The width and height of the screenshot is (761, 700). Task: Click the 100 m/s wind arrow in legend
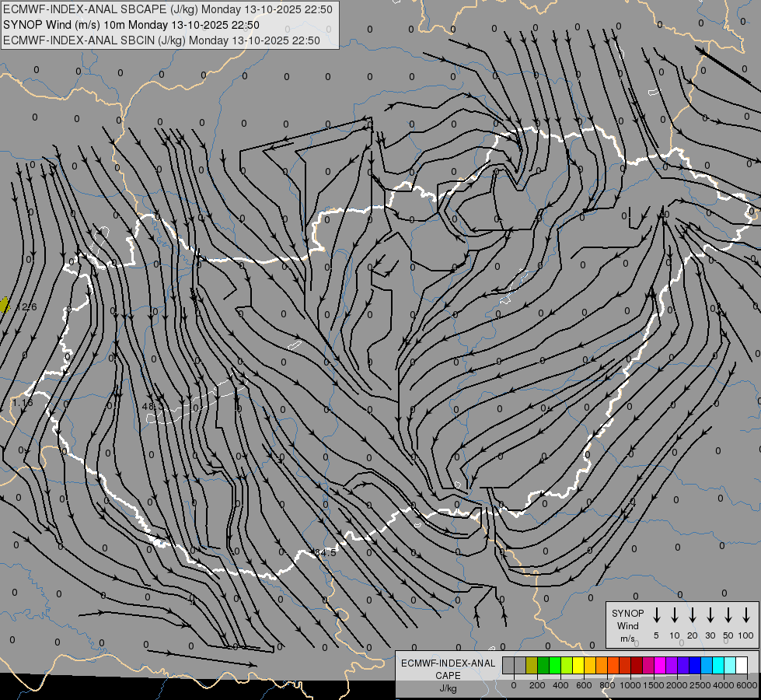click(746, 615)
